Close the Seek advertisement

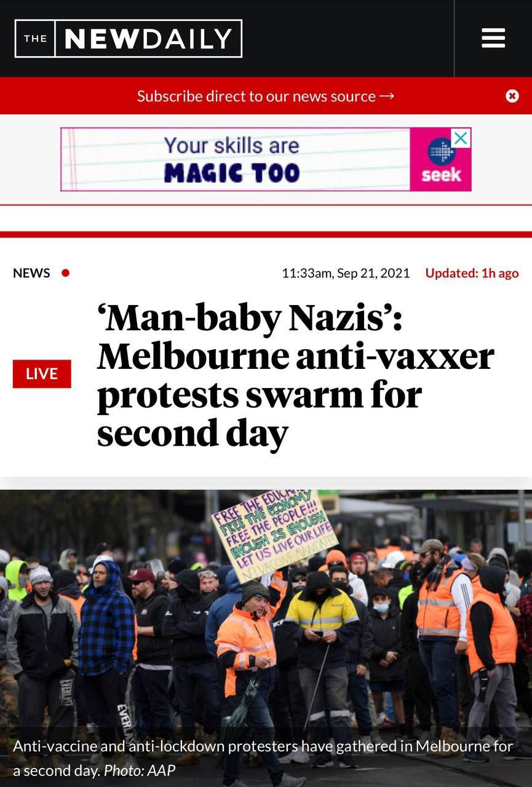coord(461,138)
